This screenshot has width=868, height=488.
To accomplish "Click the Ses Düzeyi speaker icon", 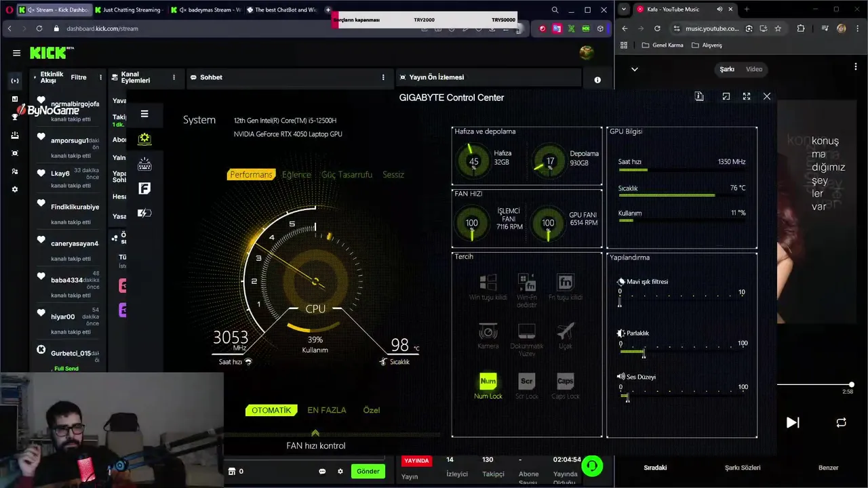I will click(620, 376).
